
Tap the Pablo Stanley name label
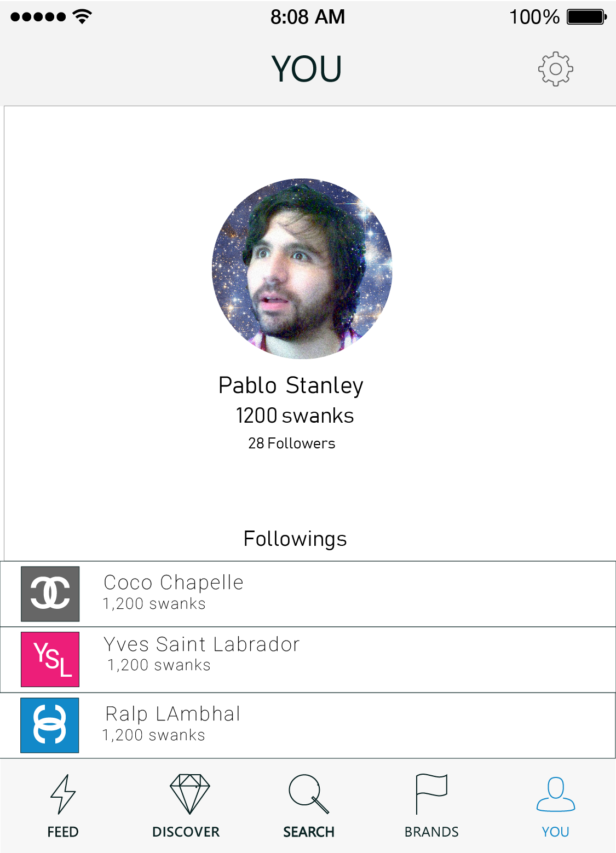point(291,385)
